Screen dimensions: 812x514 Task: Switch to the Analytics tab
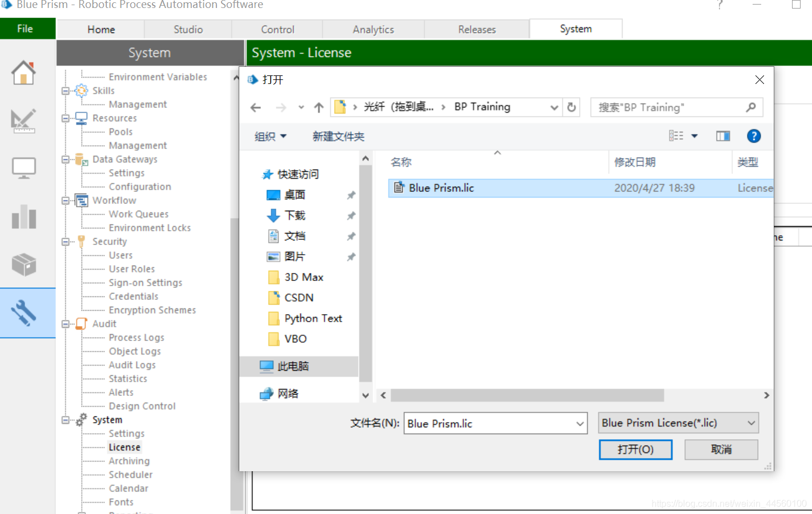(x=373, y=30)
